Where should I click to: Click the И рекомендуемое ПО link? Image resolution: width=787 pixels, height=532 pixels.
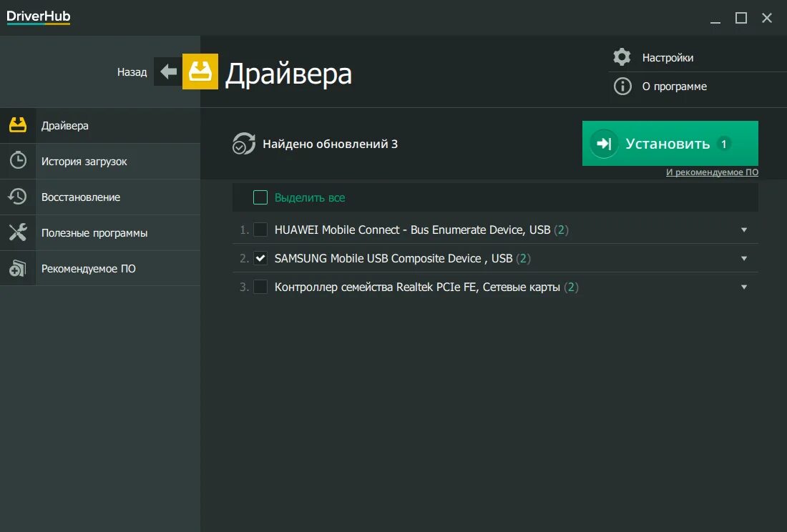[712, 172]
